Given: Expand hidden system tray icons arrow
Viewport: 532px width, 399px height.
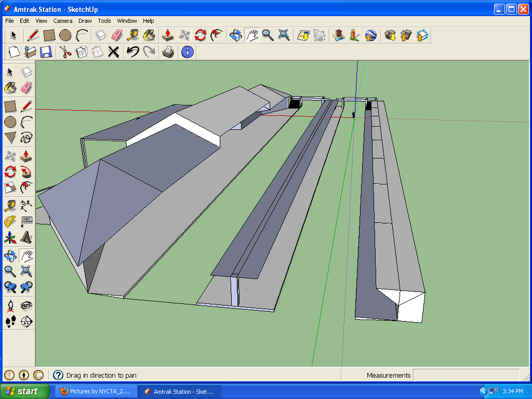Looking at the screenshot, I should click(484, 392).
